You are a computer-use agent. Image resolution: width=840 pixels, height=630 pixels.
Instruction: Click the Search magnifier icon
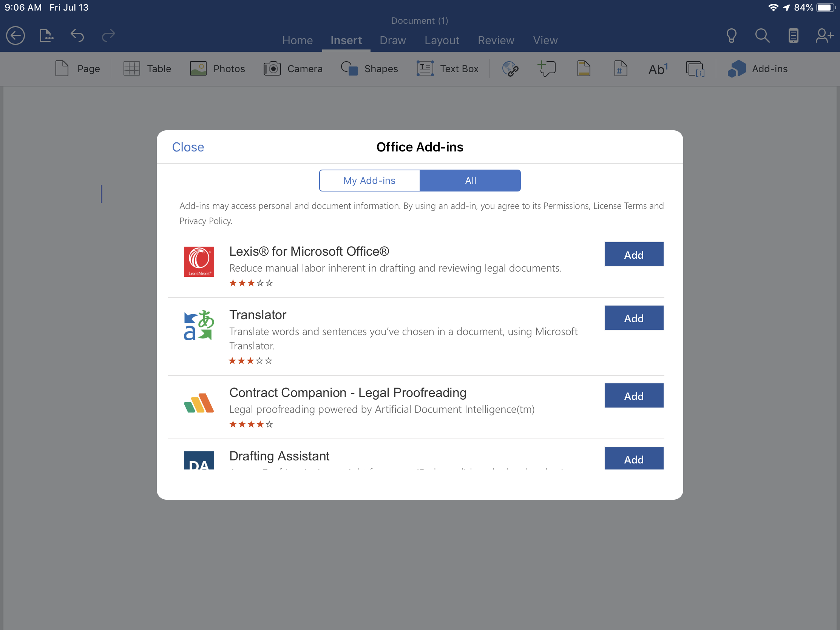(x=762, y=36)
